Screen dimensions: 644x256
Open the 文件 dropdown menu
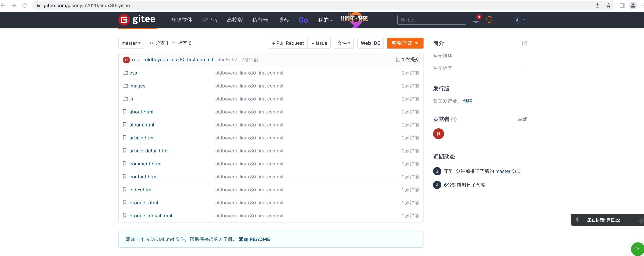[x=344, y=43]
